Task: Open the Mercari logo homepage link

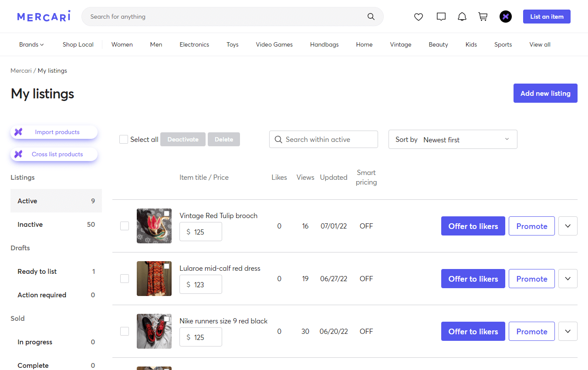Action: coord(44,16)
